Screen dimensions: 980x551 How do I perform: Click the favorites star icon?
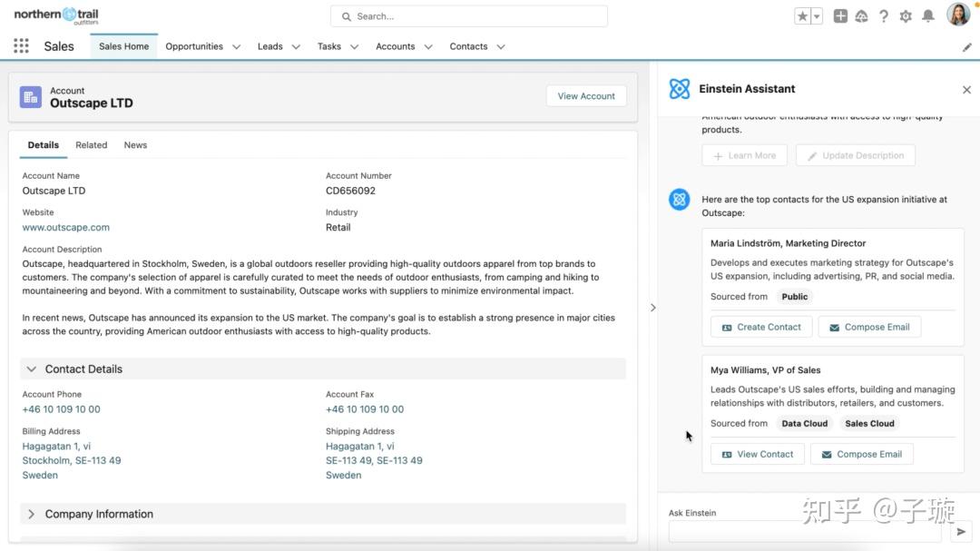(x=802, y=15)
